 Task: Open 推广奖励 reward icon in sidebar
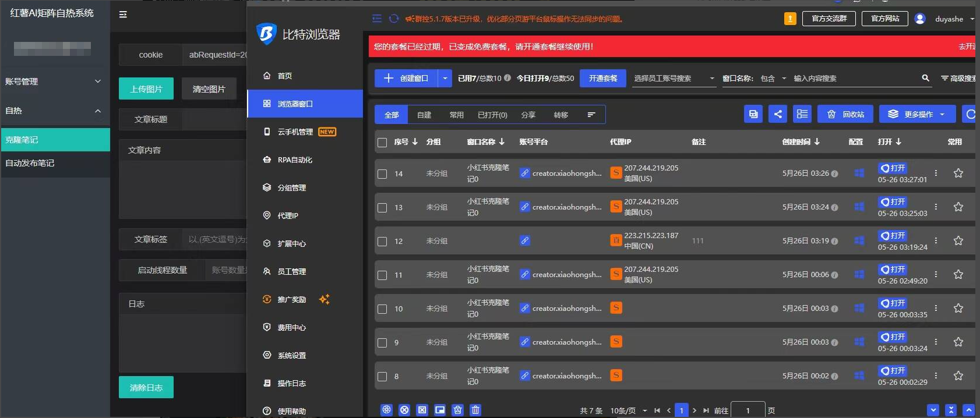point(267,299)
